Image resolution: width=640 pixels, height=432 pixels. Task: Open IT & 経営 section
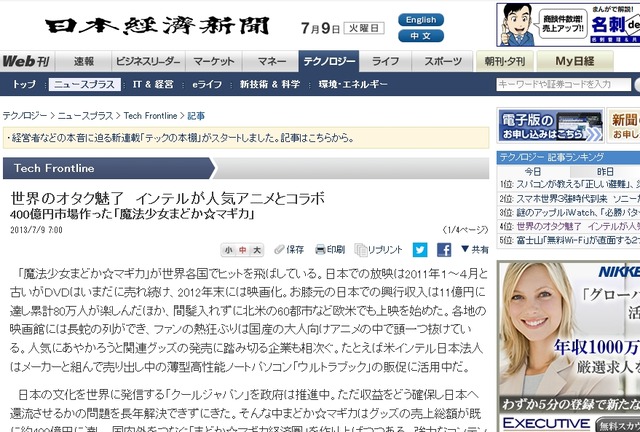click(x=153, y=85)
